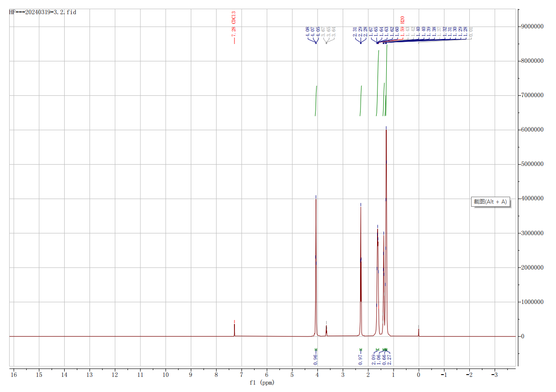The height and width of the screenshot is (392, 556).
Task: Click the 7 ppm axis tick label
Action: tap(241, 375)
